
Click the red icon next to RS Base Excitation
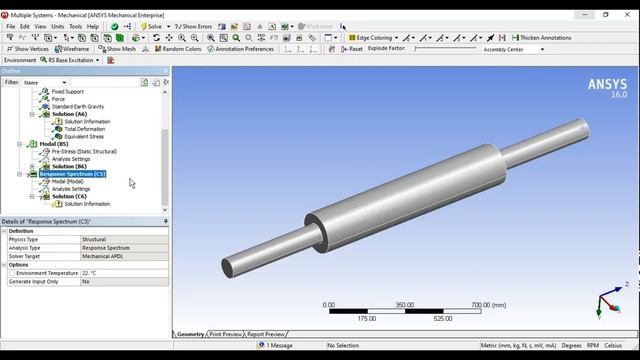[x=111, y=60]
